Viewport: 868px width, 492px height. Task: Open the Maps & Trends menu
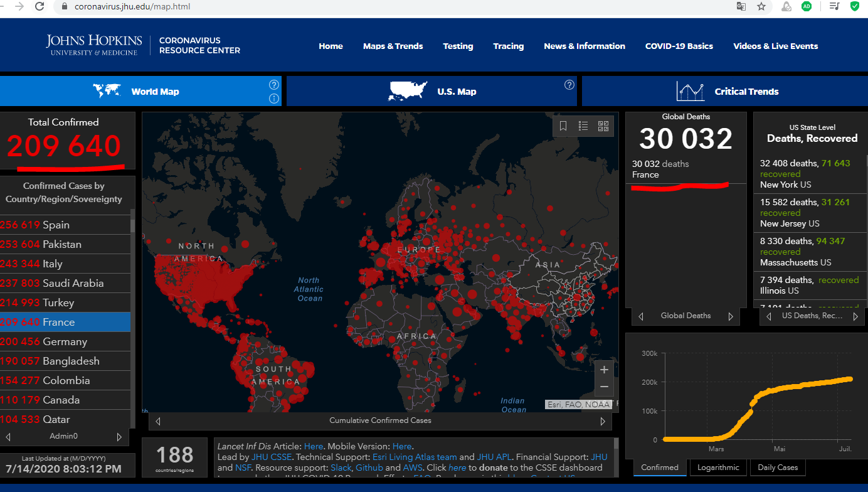(393, 46)
